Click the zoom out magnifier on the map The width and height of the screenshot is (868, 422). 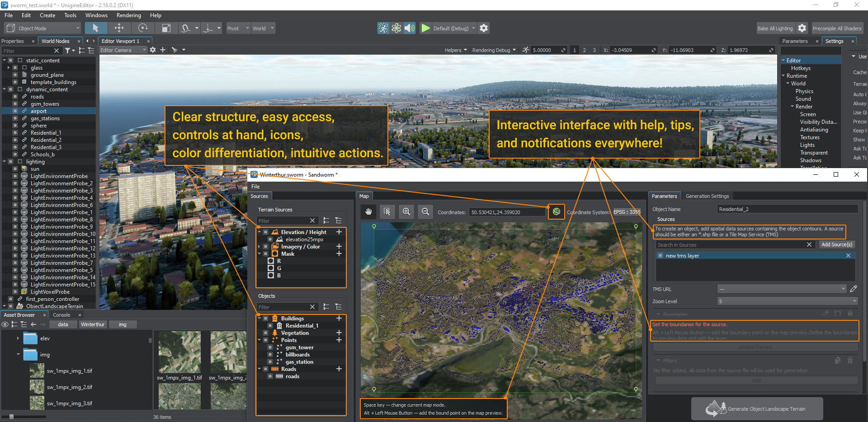click(x=425, y=212)
